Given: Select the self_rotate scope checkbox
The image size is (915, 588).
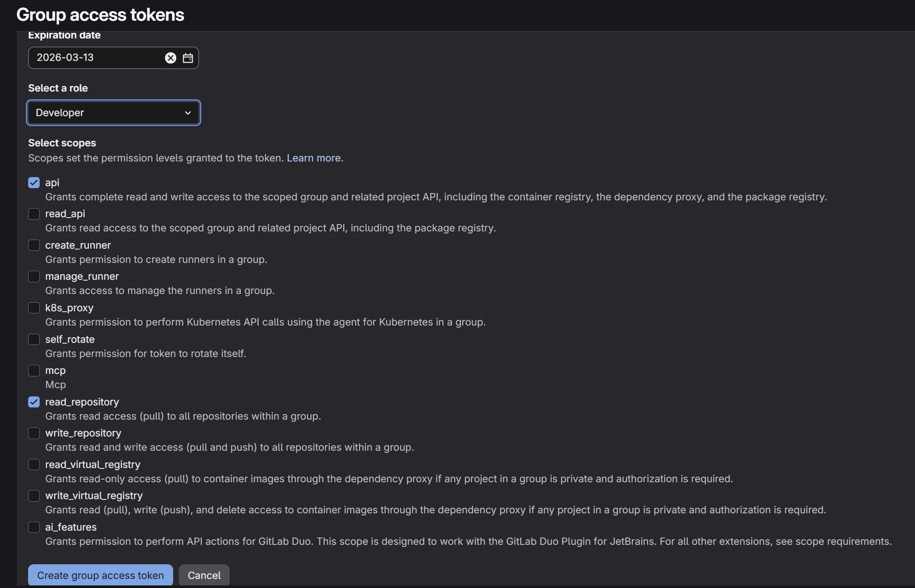Looking at the screenshot, I should pos(34,339).
